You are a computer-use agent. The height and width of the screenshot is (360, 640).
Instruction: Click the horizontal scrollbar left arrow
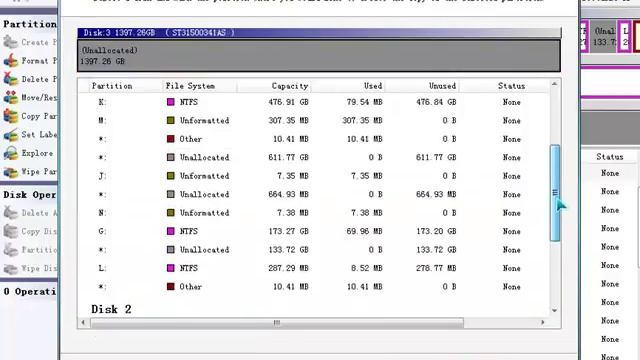pyautogui.click(x=83, y=322)
